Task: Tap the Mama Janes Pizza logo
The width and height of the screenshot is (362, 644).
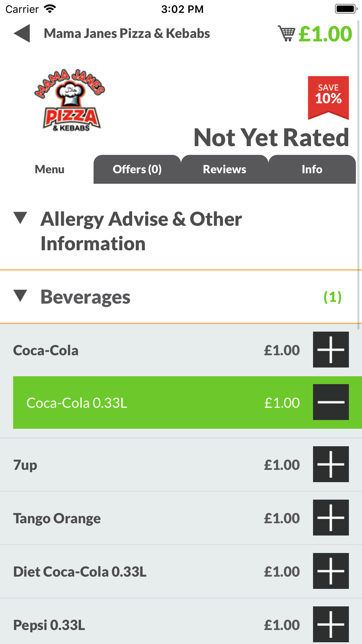Action: pyautogui.click(x=70, y=100)
